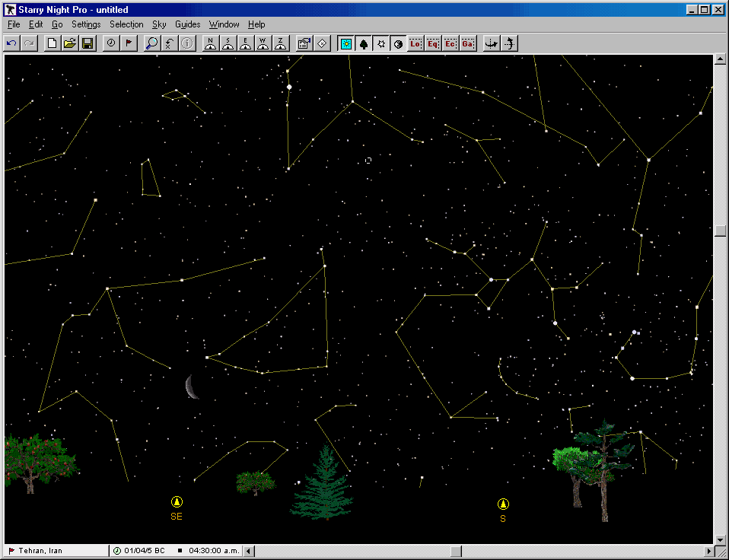This screenshot has height=560, width=729.
Task: Click the Redo arrow toolbar icon
Action: (x=29, y=43)
